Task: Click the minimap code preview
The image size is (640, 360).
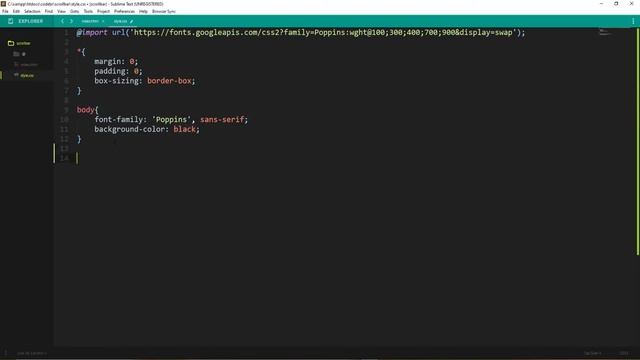Action: pos(605,32)
